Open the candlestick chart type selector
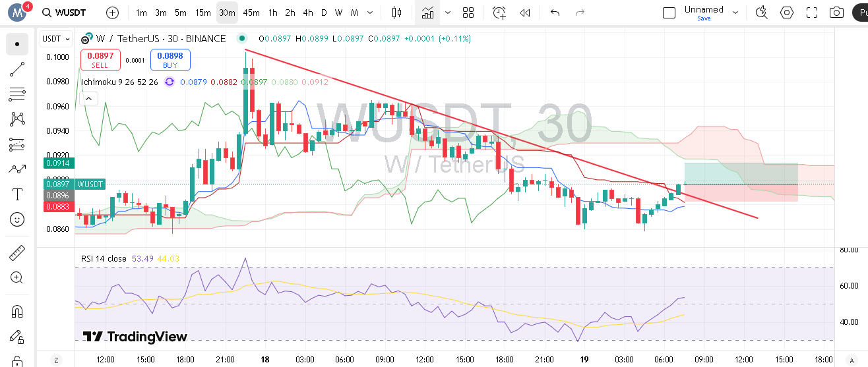Viewport: 868px width, 367px height. [396, 13]
